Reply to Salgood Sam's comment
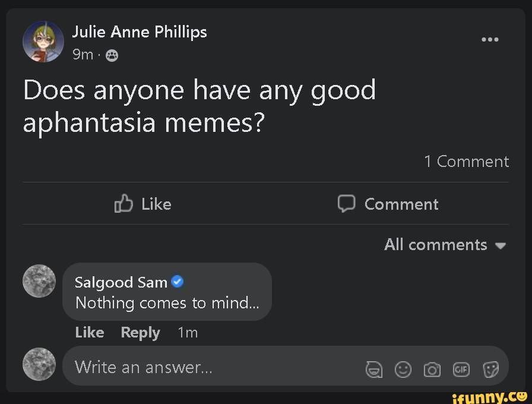This screenshot has width=532, height=404. (140, 333)
